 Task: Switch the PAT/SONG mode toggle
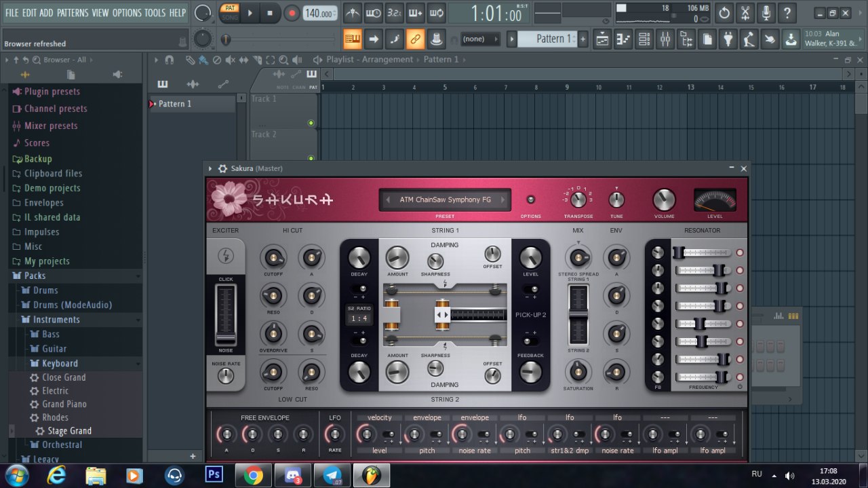tap(229, 12)
